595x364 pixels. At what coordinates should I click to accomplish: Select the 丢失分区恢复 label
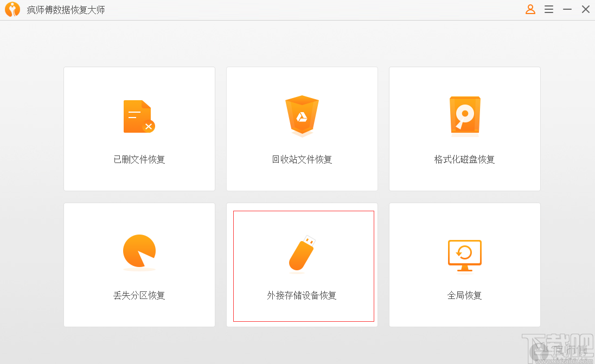click(139, 295)
